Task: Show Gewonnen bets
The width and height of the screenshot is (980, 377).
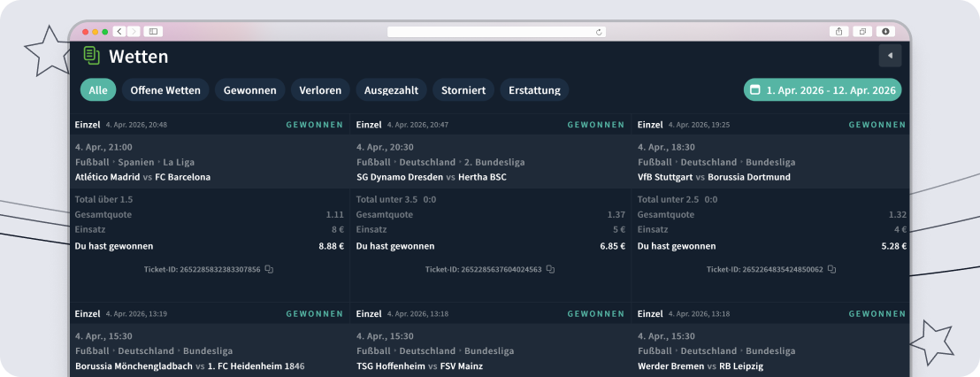Action: pos(250,90)
